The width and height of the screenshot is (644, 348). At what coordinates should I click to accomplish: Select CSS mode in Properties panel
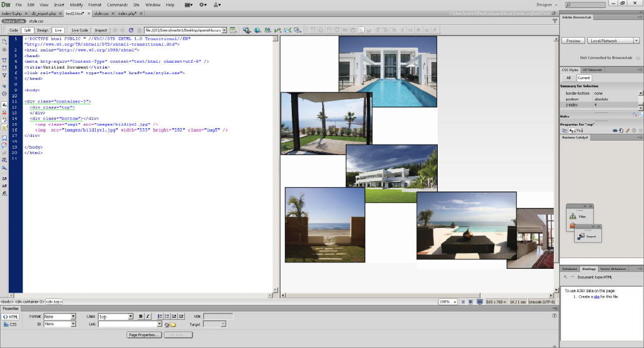tap(11, 324)
